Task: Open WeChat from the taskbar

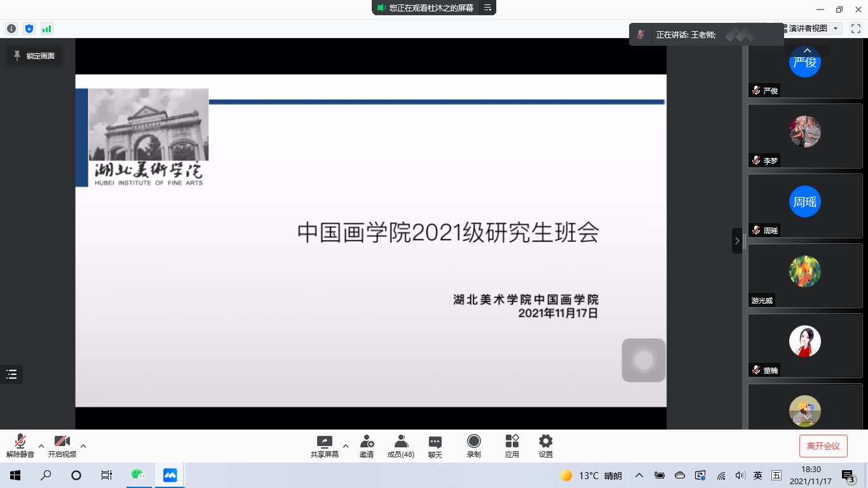Action: tap(138, 475)
